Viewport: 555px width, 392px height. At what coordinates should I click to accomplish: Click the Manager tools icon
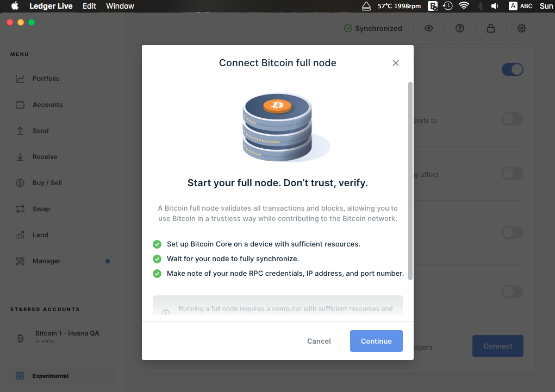(x=20, y=261)
